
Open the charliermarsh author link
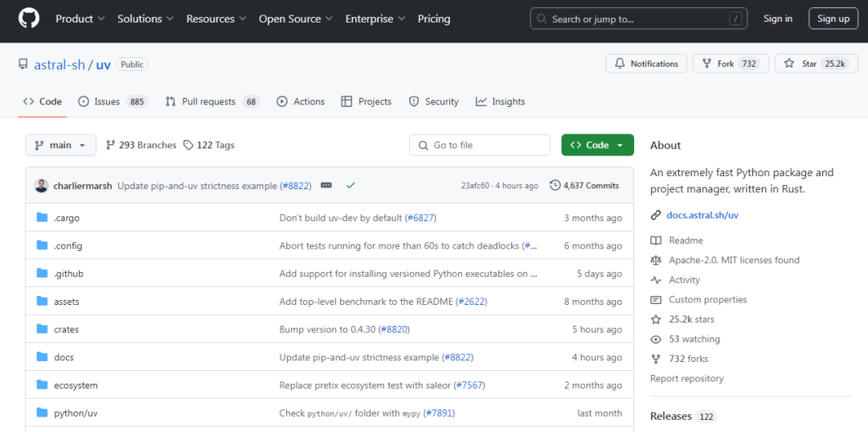pos(83,186)
